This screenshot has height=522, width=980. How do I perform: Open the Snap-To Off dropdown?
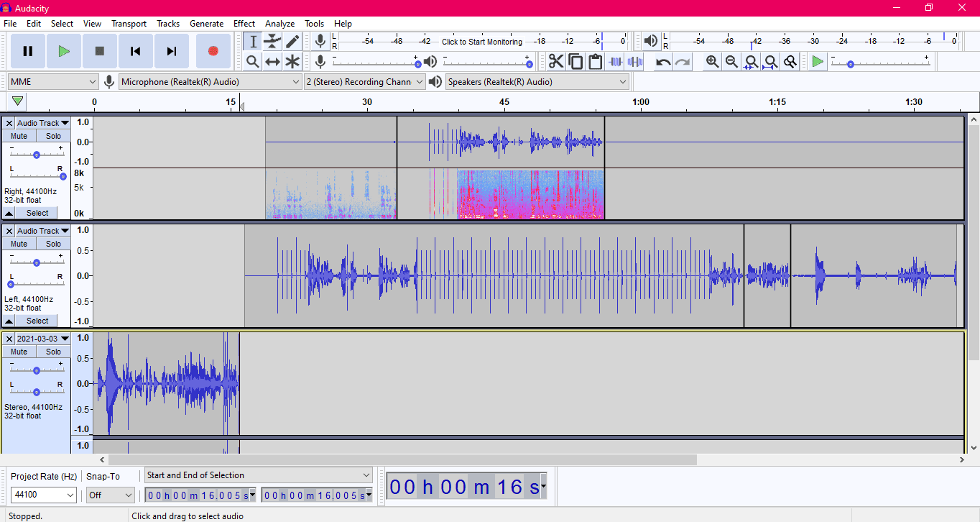(111, 495)
